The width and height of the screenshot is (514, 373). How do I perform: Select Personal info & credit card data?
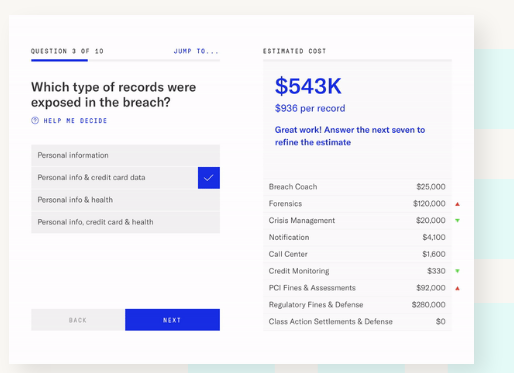point(125,178)
